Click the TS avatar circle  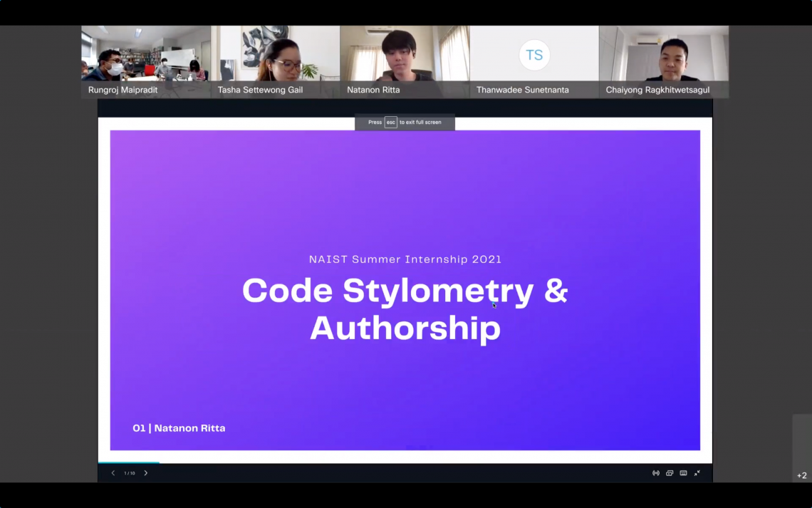[534, 55]
